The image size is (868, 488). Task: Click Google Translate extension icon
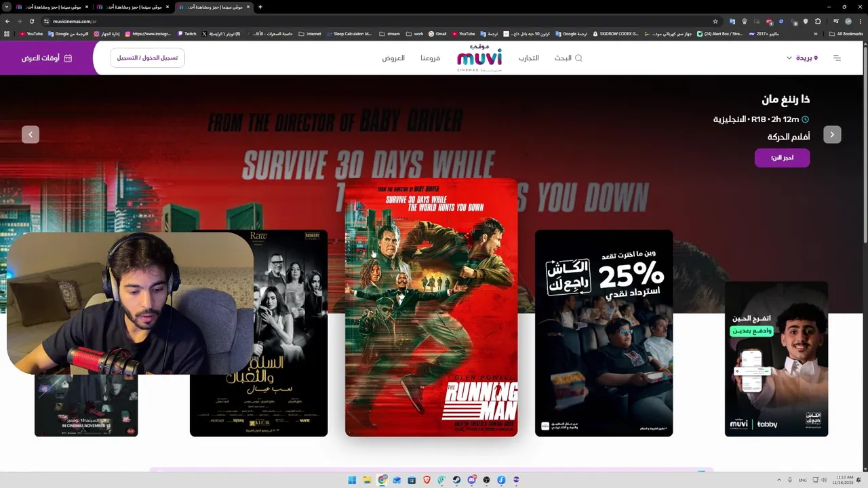(x=732, y=21)
